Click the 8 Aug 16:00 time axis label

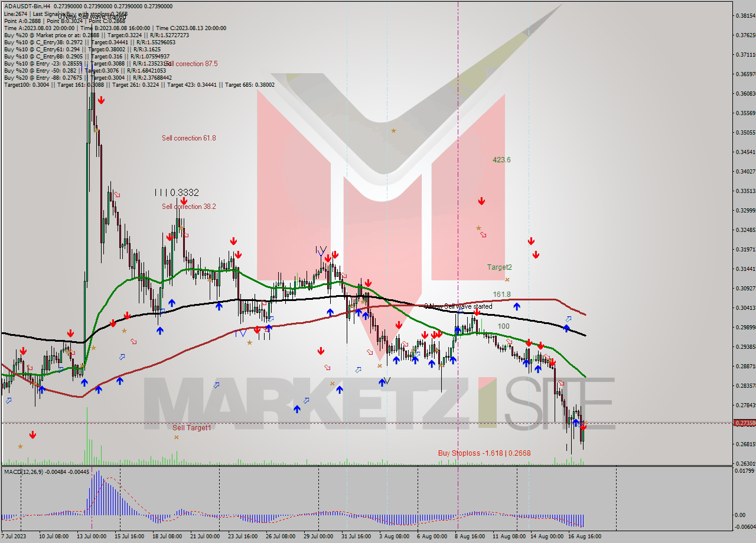pyautogui.click(x=470, y=537)
